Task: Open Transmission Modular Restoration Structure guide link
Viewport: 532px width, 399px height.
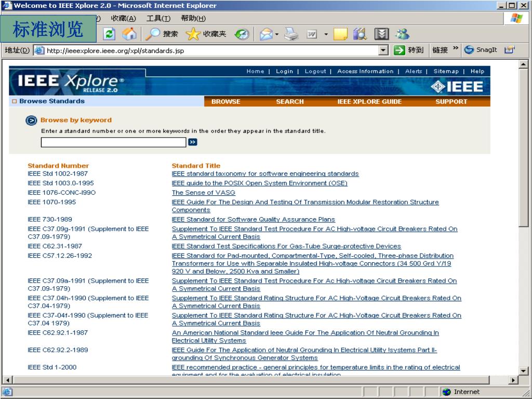Action: pos(305,206)
